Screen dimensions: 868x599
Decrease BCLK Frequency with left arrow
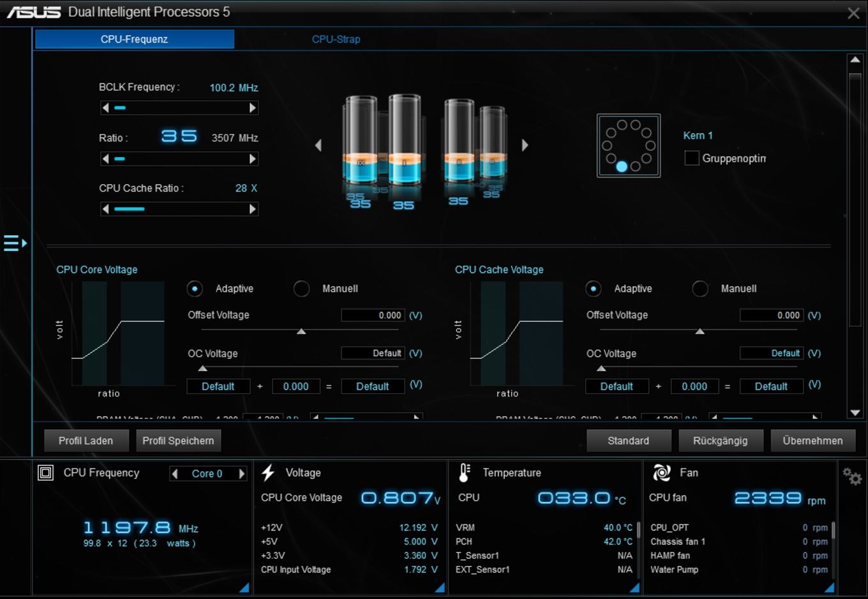(x=106, y=108)
